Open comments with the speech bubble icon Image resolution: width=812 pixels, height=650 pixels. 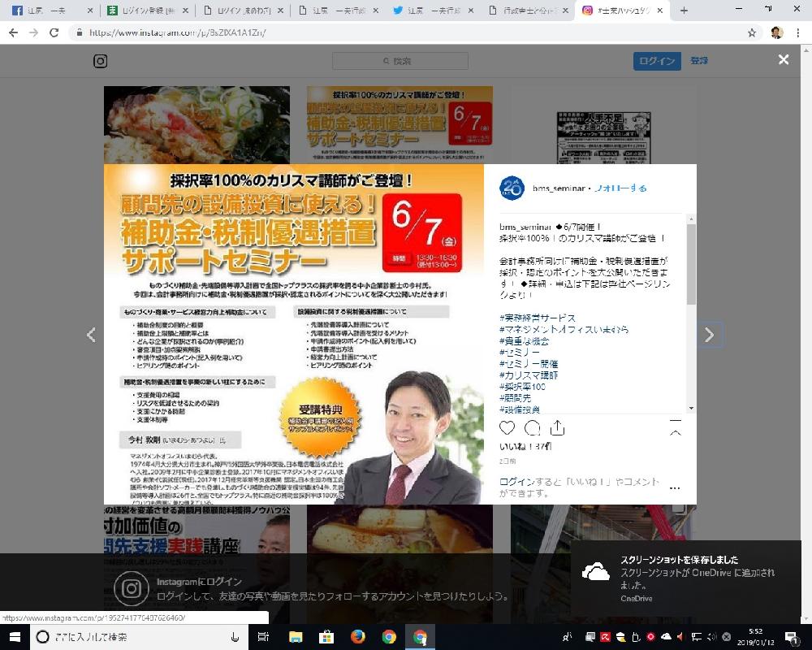532,428
